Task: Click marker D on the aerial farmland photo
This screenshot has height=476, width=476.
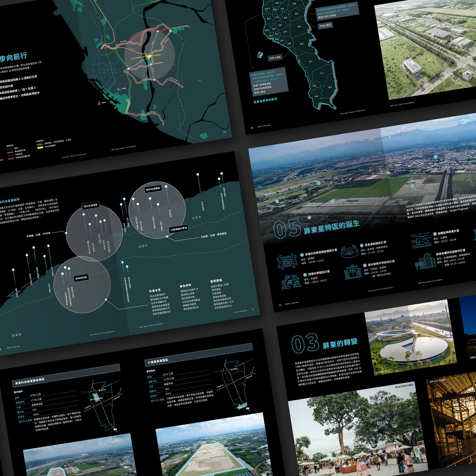Action: point(319,183)
